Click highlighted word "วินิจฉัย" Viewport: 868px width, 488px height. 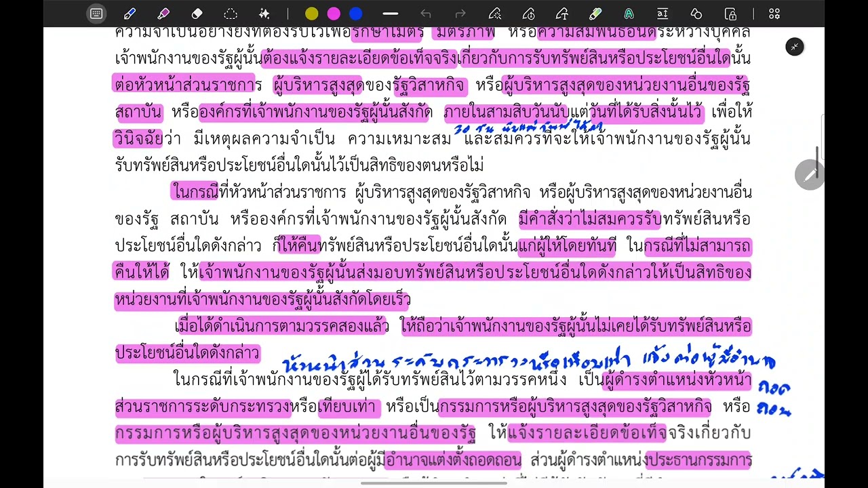tap(138, 138)
